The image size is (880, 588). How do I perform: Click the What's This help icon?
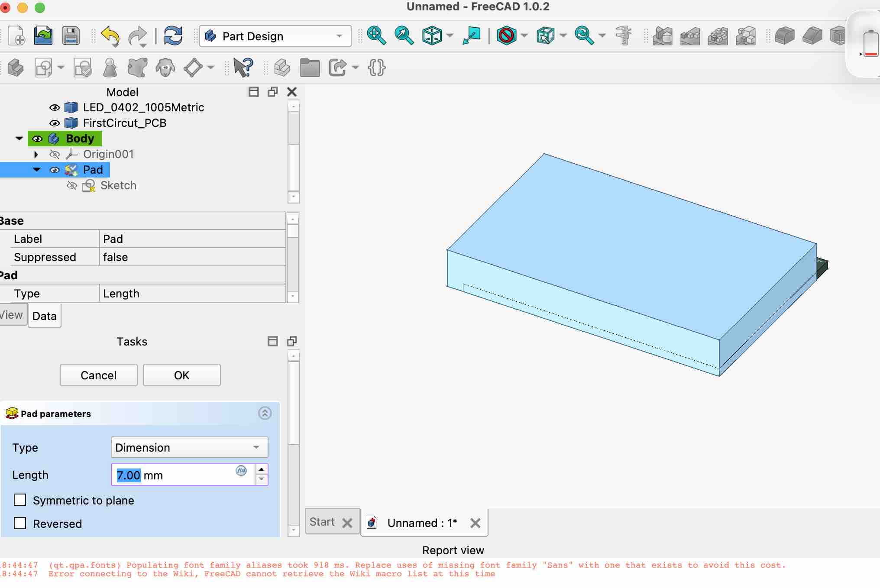(243, 68)
